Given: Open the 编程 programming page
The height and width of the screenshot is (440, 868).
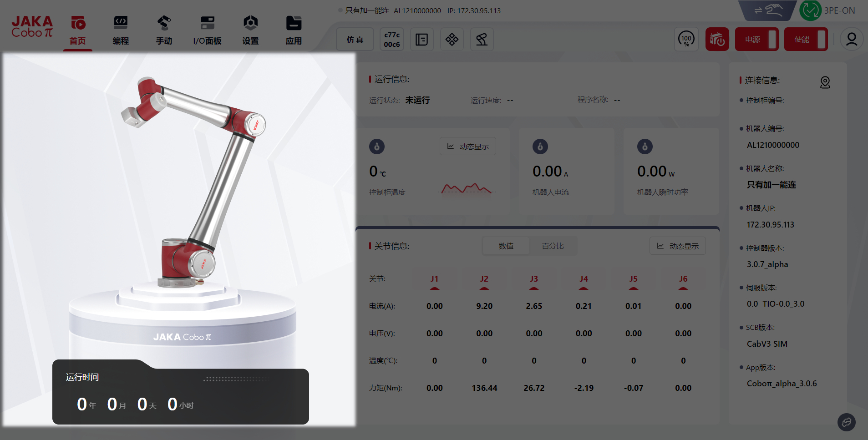Looking at the screenshot, I should (x=121, y=30).
